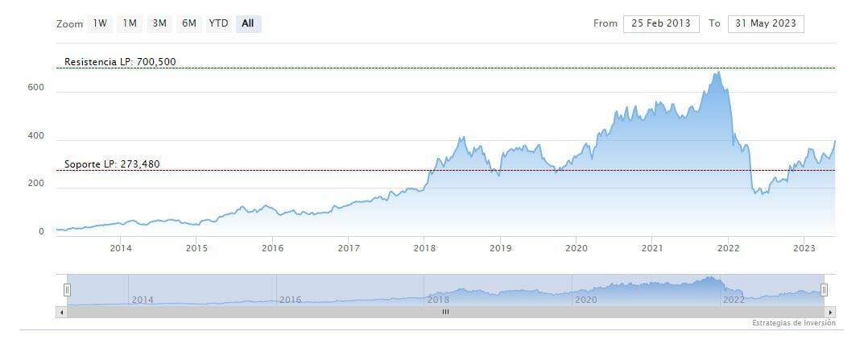Image resolution: width=868 pixels, height=348 pixels.
Task: Click the right navigator range handle
Action: pos(824,290)
